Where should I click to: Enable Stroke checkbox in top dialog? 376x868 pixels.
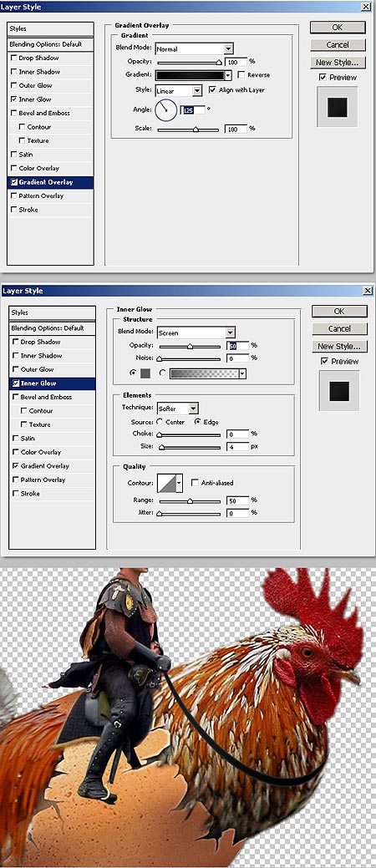(14, 210)
